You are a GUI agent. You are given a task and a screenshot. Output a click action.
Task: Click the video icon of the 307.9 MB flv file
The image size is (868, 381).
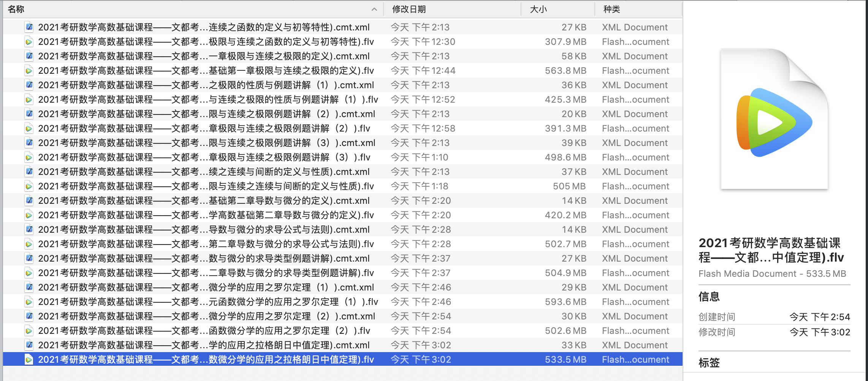(29, 41)
